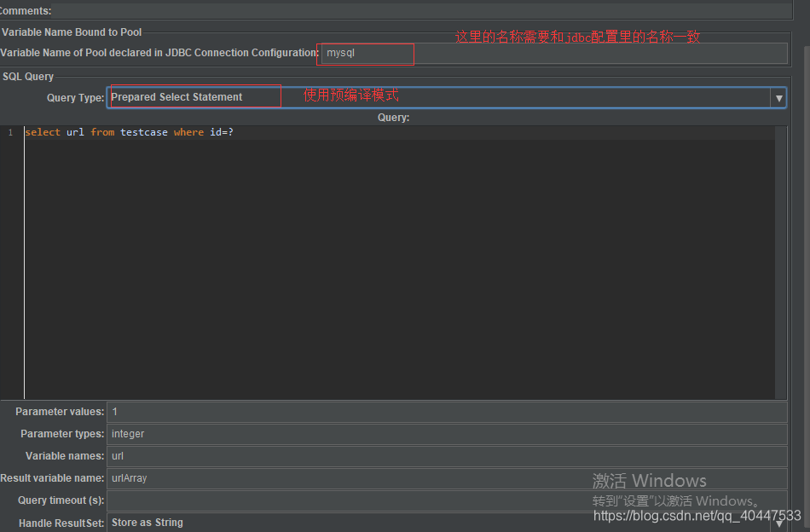
Task: Edit the Parameter values field
Action: 447,412
